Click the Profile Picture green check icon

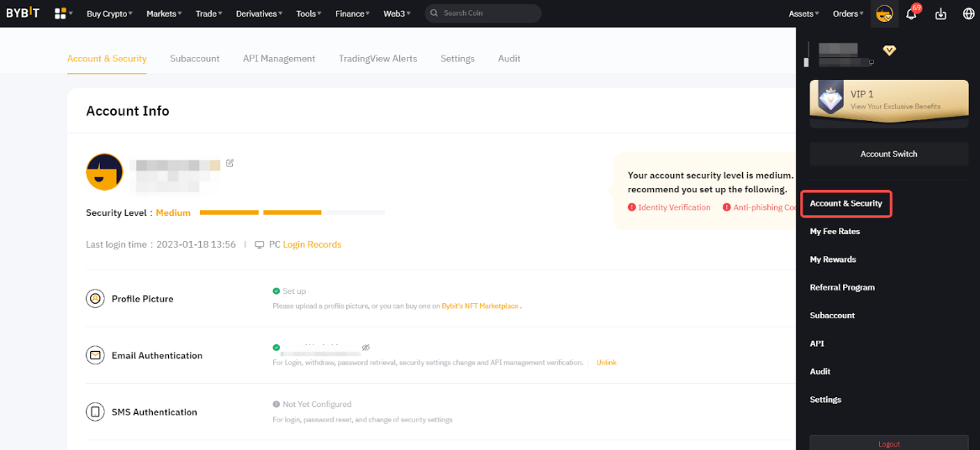277,290
